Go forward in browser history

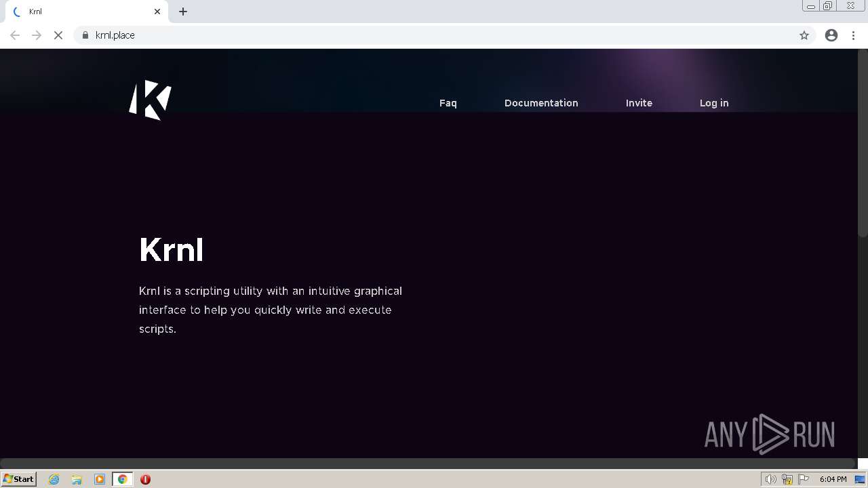tap(37, 35)
